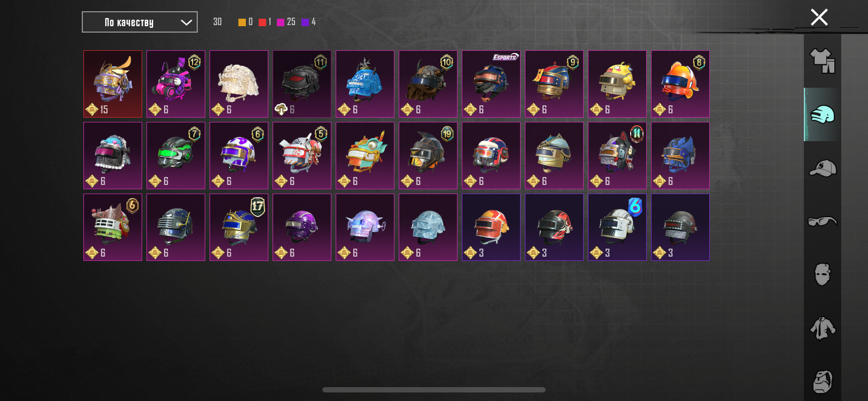Select the helmet category icon in sidebar
Screen dimensions: 868x401
tap(822, 114)
